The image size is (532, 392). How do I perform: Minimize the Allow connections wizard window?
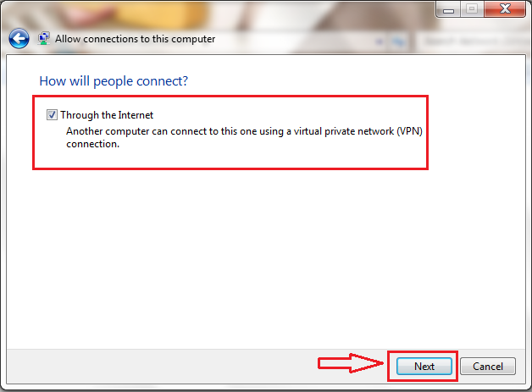coord(448,9)
